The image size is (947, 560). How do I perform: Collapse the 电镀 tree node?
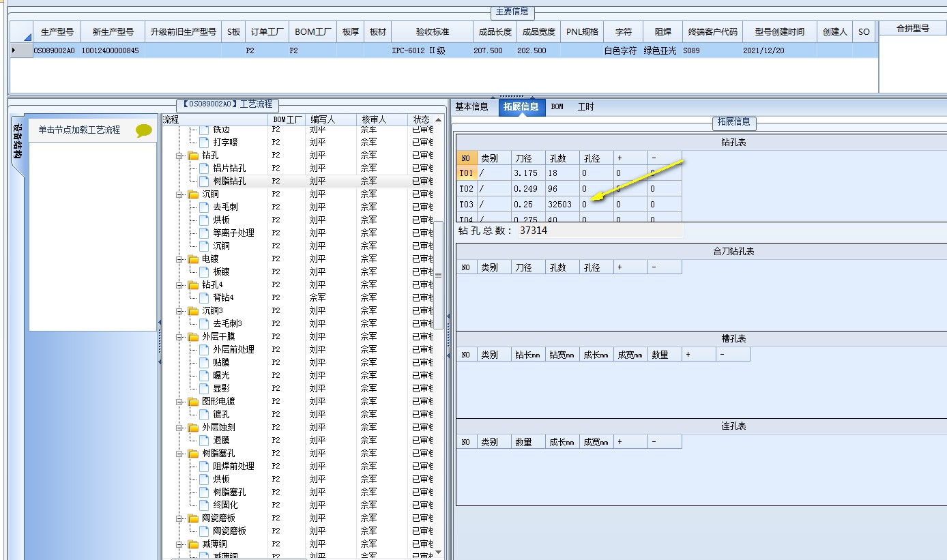pos(180,259)
